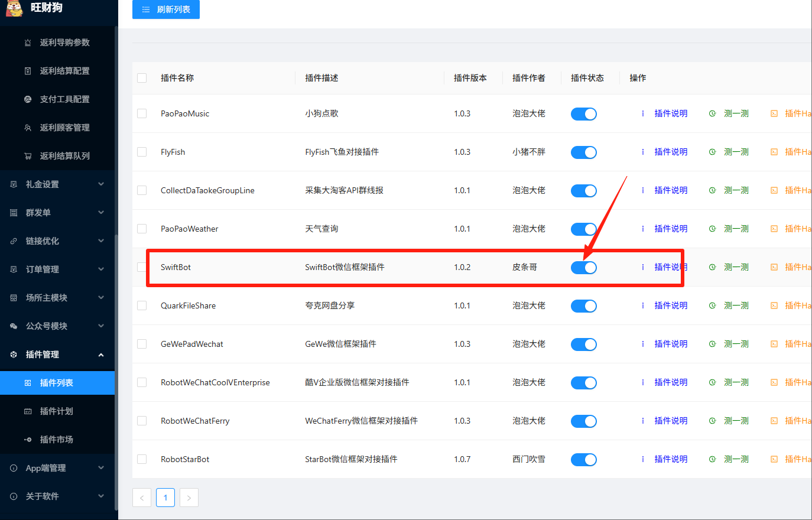Go to next page with pagination arrow
The width and height of the screenshot is (812, 520).
189,498
